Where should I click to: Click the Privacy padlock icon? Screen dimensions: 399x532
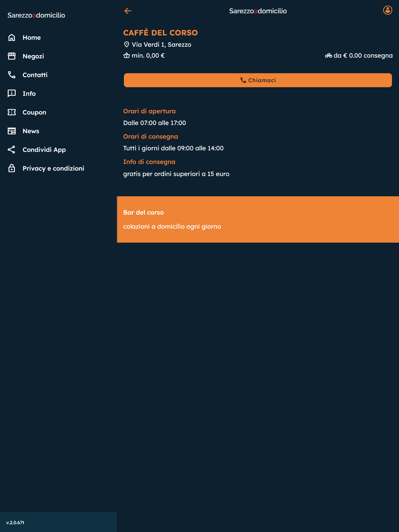11,168
